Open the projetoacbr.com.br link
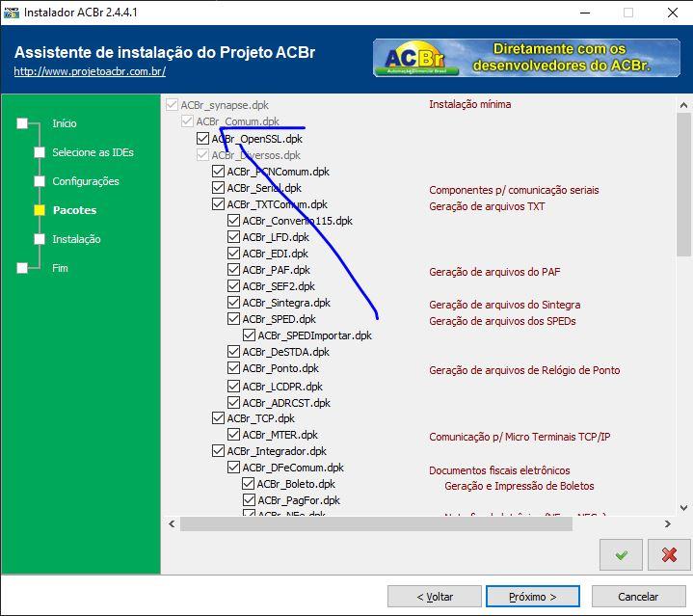Viewport: 693px width, 616px height. point(90,71)
